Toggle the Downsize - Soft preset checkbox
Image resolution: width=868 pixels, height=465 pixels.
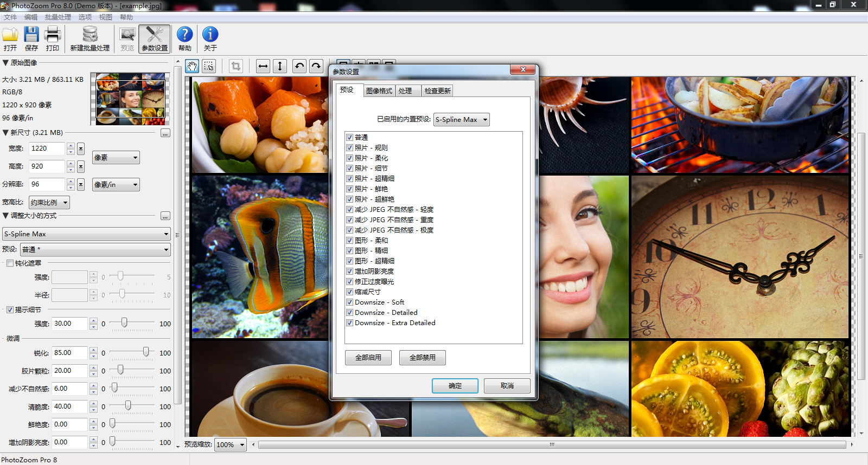(350, 302)
